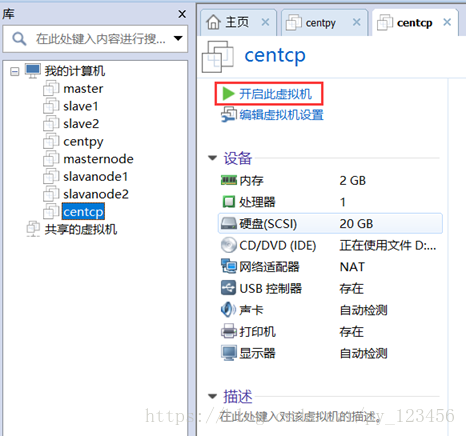Select centpy in the library tree
Image resolution: width=466 pixels, height=436 pixels.
(83, 142)
